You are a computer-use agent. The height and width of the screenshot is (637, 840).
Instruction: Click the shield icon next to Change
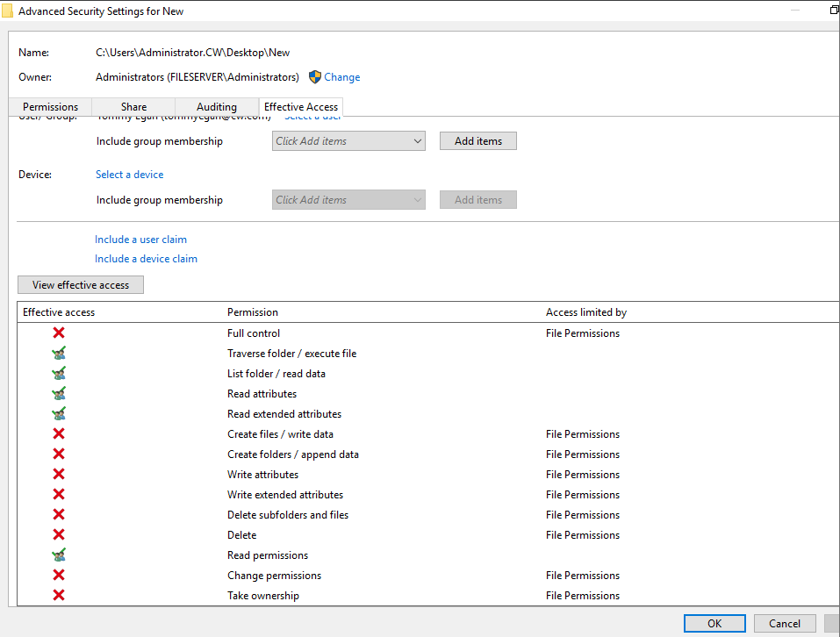315,77
